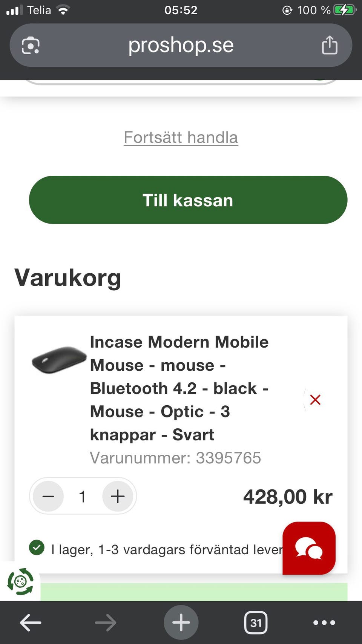Image resolution: width=362 pixels, height=644 pixels.
Task: Show the 31 open tabs switcher
Action: [x=256, y=623]
